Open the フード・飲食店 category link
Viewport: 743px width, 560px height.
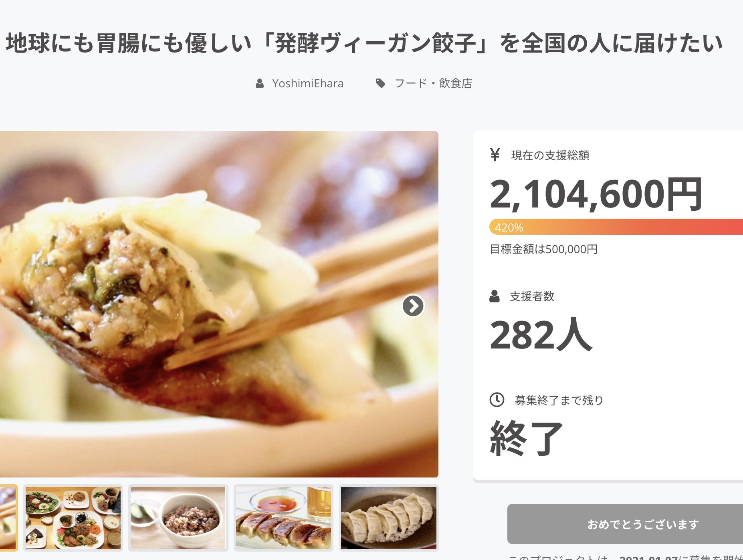tap(434, 83)
